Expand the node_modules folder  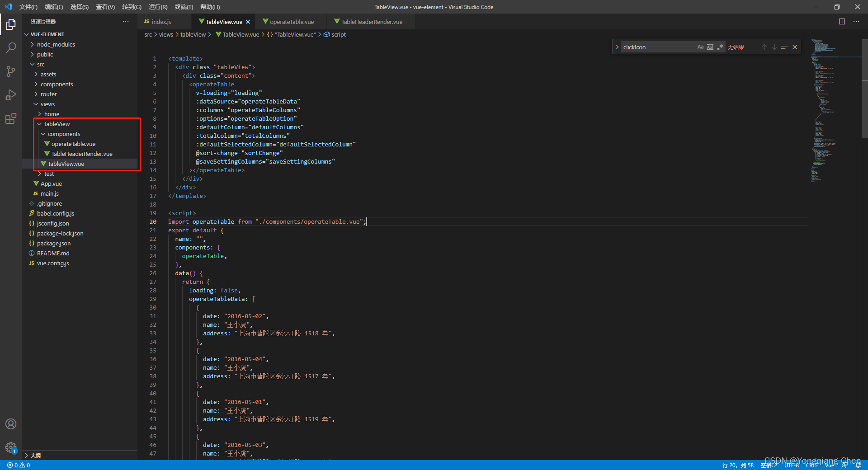point(56,44)
